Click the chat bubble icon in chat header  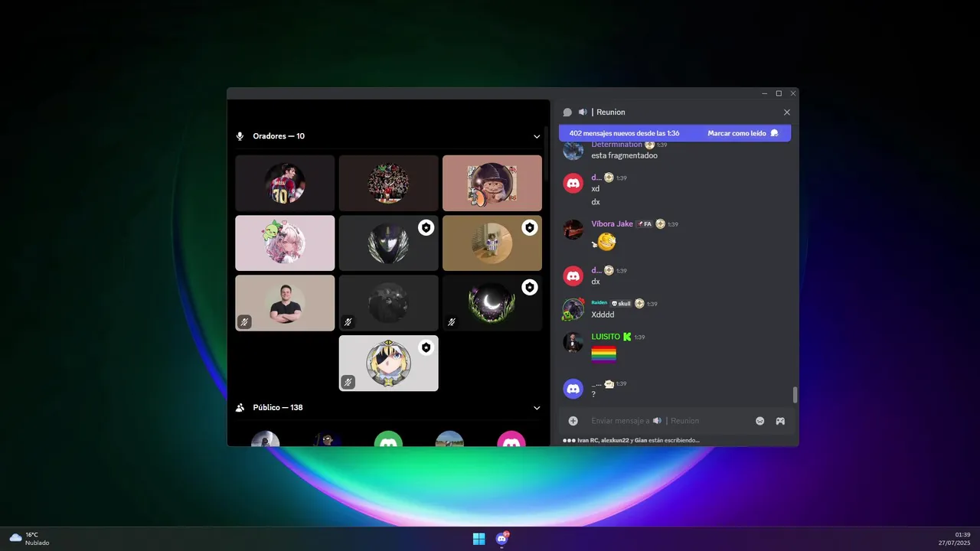click(x=567, y=112)
